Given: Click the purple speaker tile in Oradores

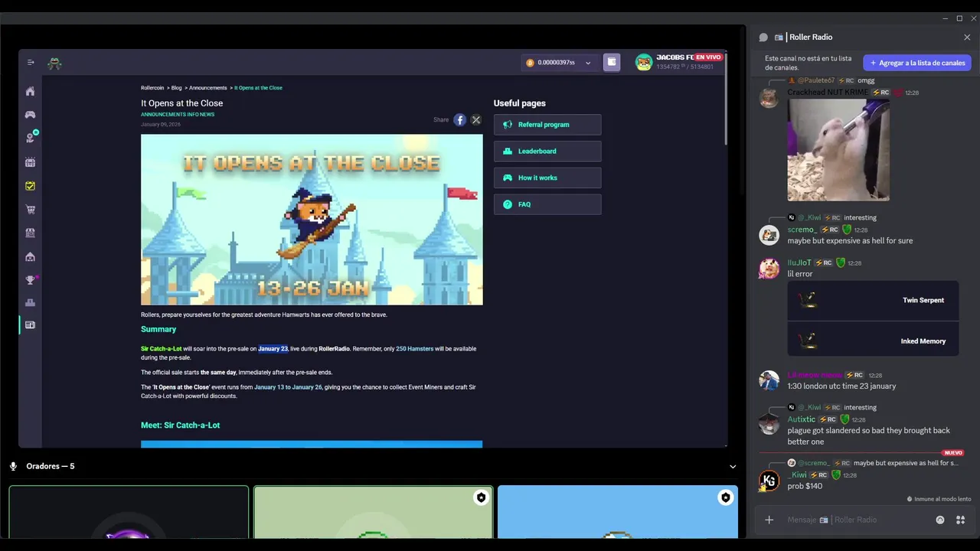Looking at the screenshot, I should click(x=129, y=512).
